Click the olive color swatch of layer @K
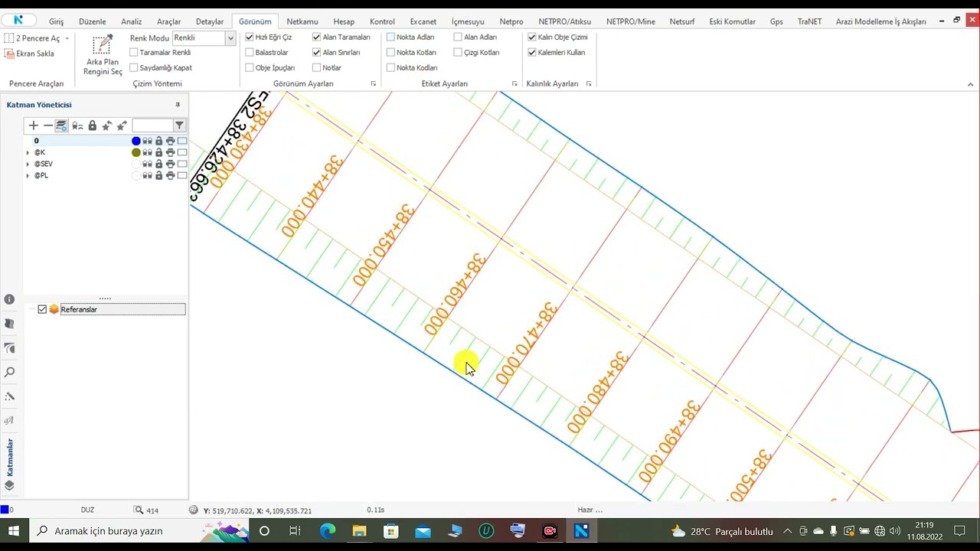 pyautogui.click(x=136, y=152)
